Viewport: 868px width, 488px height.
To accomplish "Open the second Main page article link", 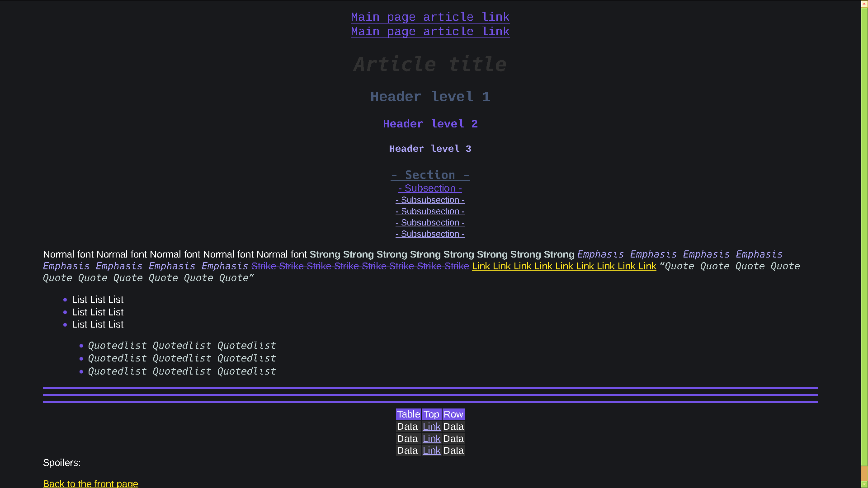I will pos(430,31).
